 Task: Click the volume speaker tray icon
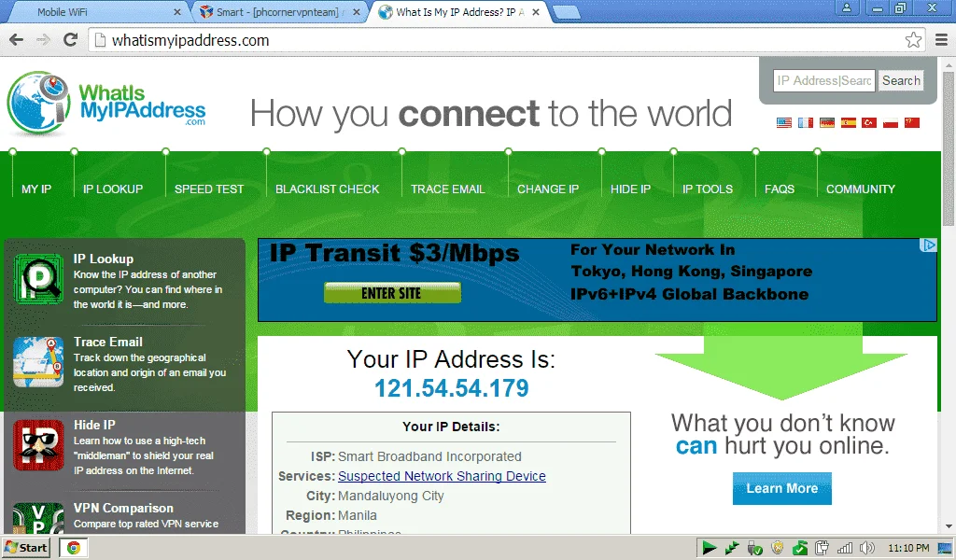pyautogui.click(x=866, y=548)
